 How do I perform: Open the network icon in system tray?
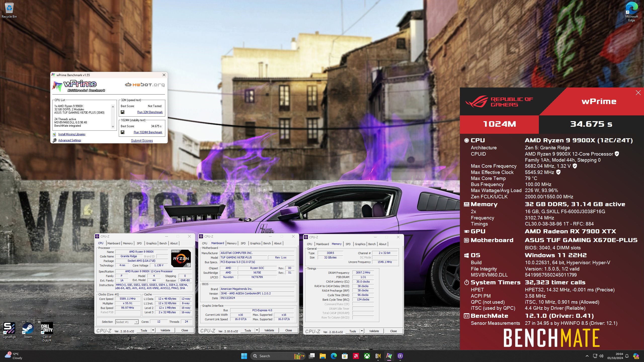point(595,356)
